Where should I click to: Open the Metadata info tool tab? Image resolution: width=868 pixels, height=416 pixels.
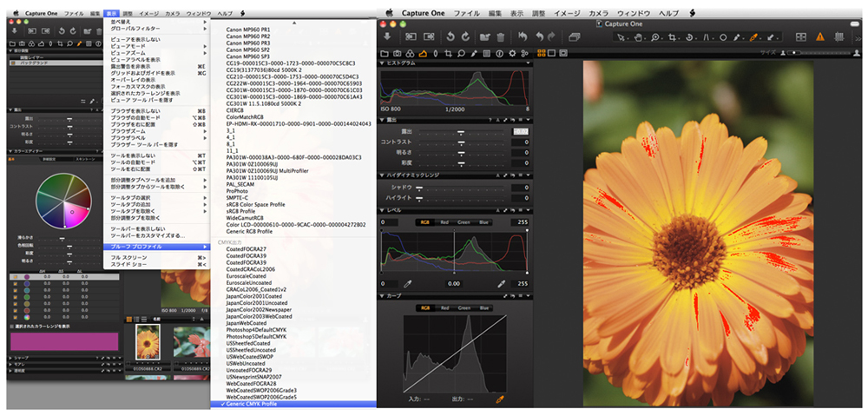click(x=499, y=54)
